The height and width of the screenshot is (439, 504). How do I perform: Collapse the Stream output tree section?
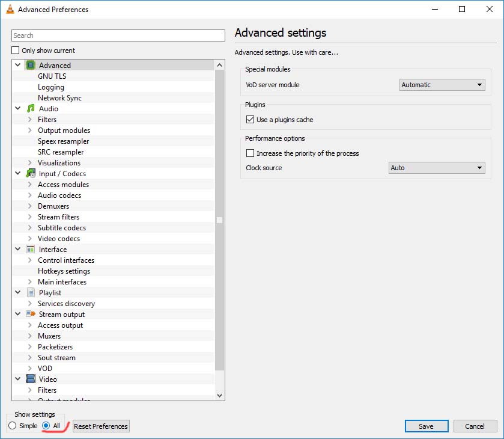[x=18, y=314]
